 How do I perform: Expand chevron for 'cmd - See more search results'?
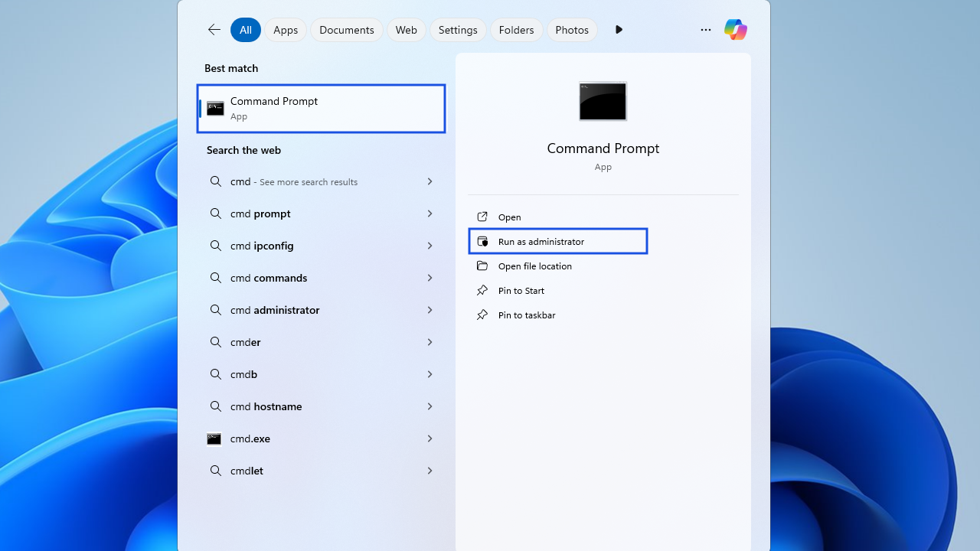point(430,181)
